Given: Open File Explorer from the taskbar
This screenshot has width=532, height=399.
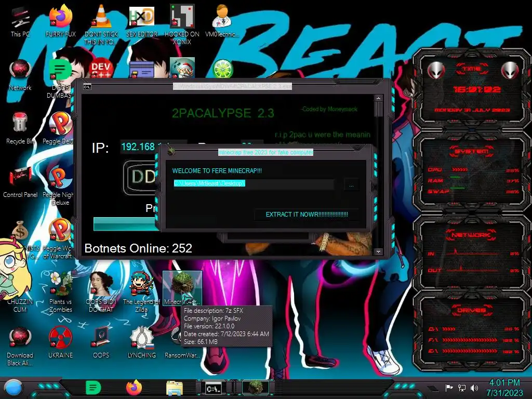Looking at the screenshot, I should tap(175, 388).
